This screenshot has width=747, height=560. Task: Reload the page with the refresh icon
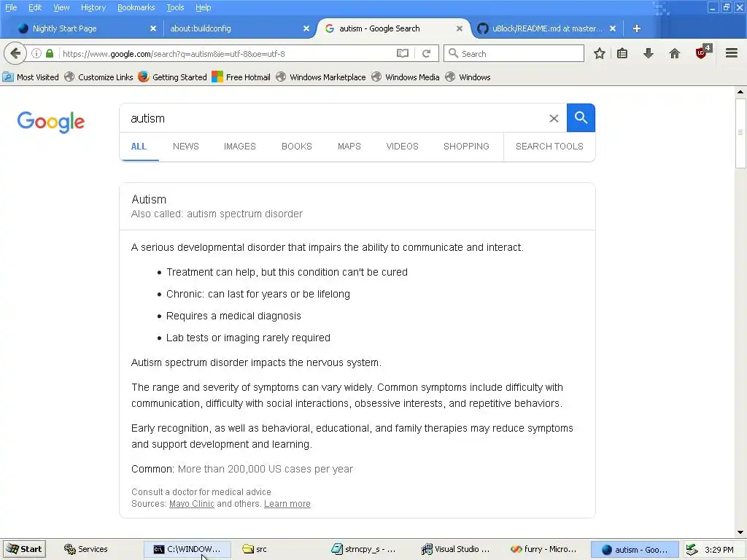pyautogui.click(x=426, y=53)
